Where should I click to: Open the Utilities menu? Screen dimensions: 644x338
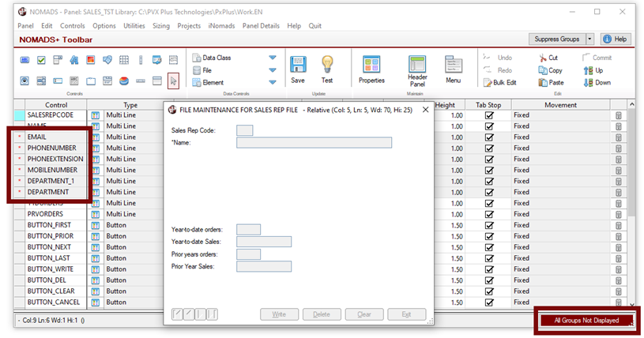pyautogui.click(x=134, y=26)
